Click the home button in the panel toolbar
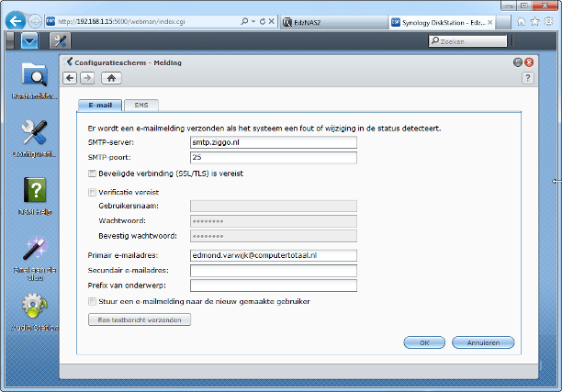Image resolution: width=562 pixels, height=392 pixels. (113, 78)
